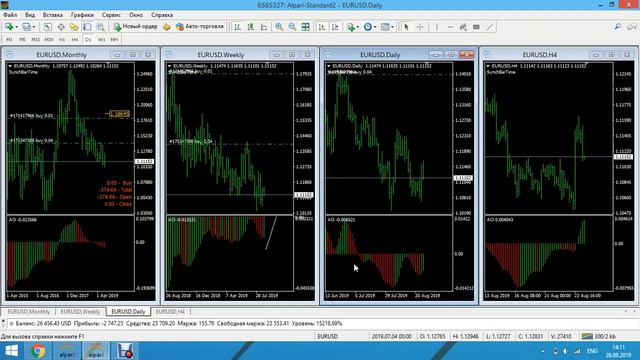Switch timeframe to W1
Screen dimensions: 640x360
pyautogui.click(x=102, y=40)
